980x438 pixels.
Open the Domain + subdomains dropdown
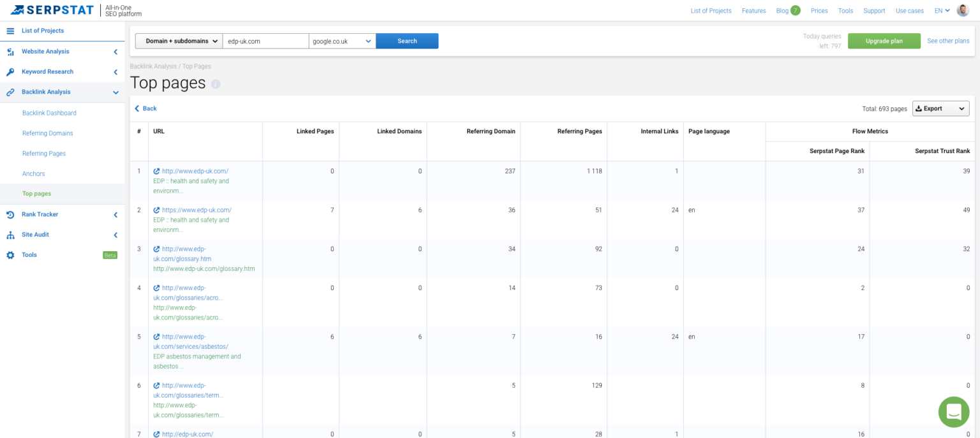(178, 40)
